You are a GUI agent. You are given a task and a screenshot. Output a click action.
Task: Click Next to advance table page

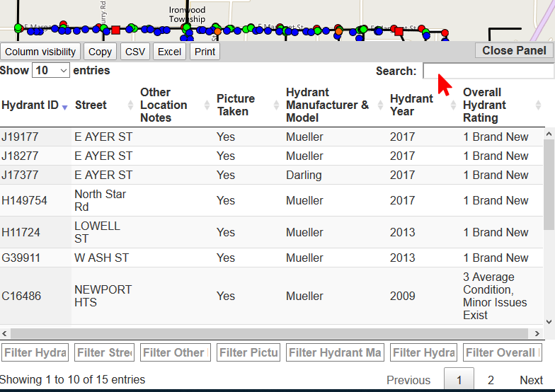pyautogui.click(x=531, y=380)
